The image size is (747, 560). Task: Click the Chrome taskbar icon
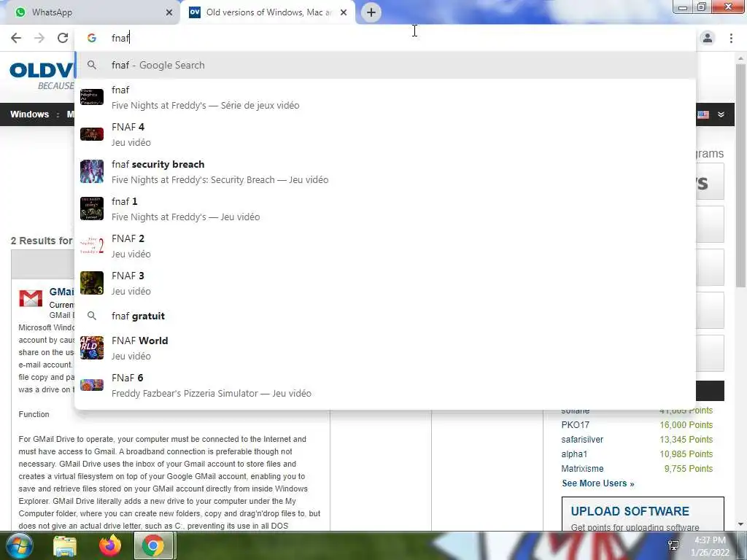tap(152, 545)
